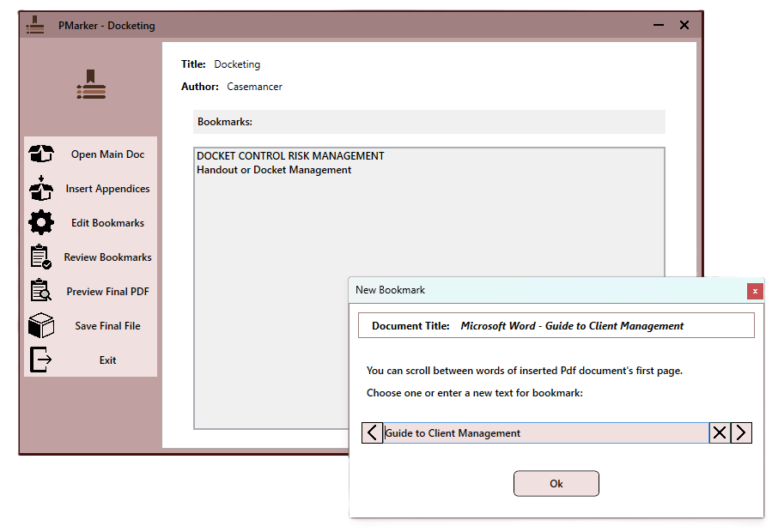This screenshot has width=784, height=532.
Task: Select the DOCKET CONTROL RISK MANAGEMENT bookmark
Action: [290, 156]
